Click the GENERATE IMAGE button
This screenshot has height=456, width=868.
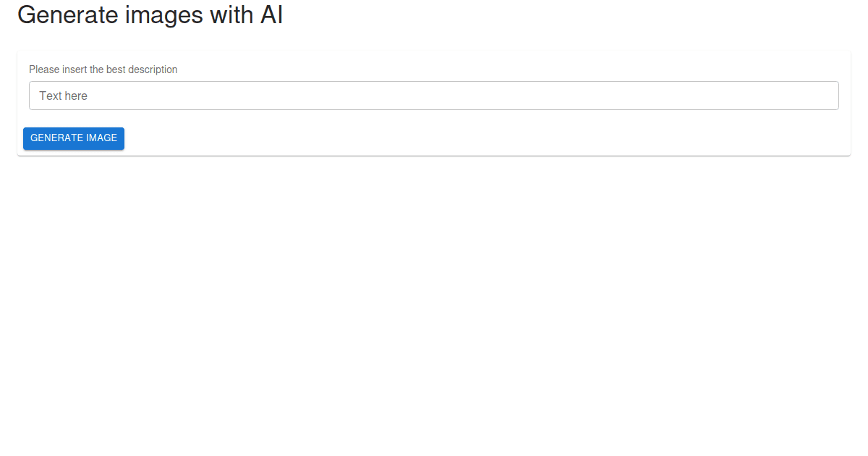pos(74,138)
